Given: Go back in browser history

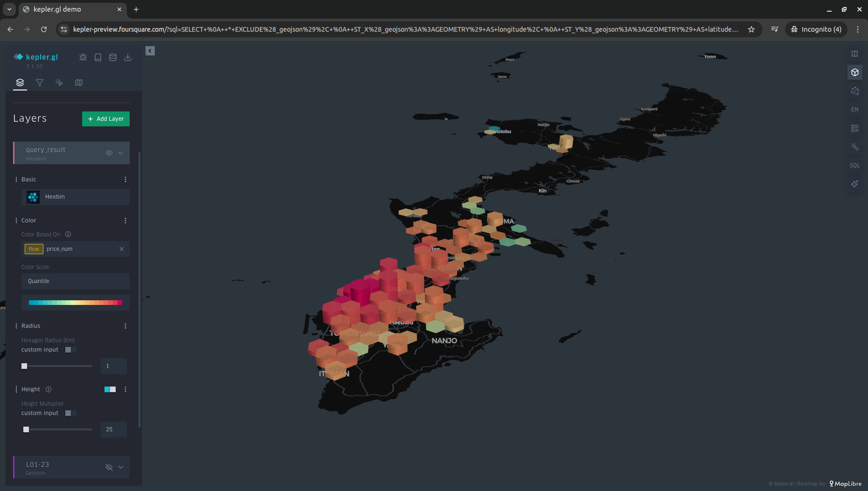Looking at the screenshot, I should 10,29.
